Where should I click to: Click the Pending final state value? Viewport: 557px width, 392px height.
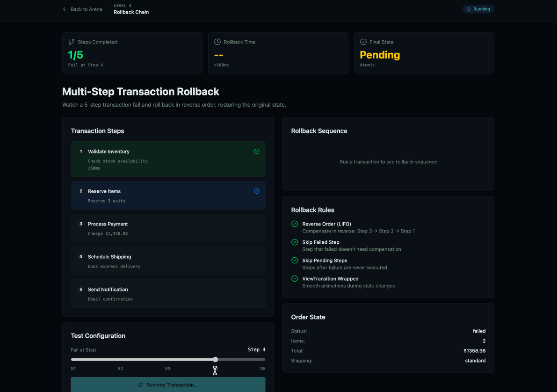(380, 55)
